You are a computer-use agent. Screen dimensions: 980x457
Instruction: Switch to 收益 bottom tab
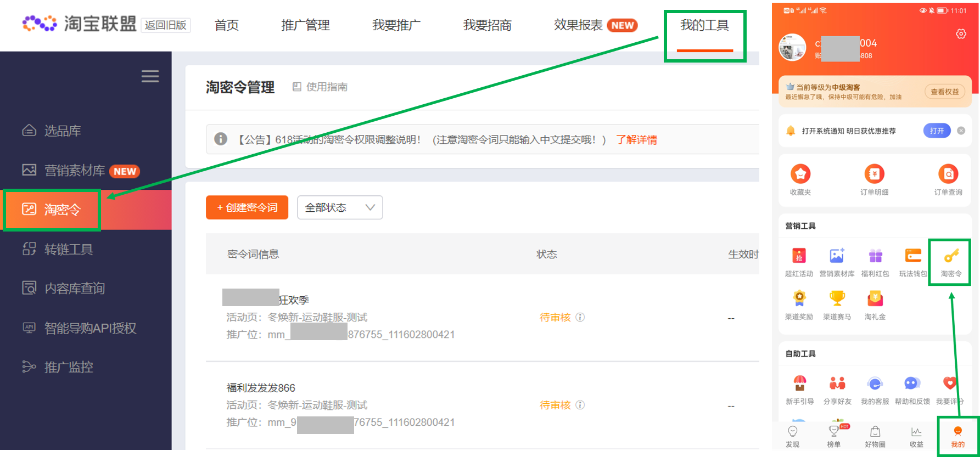point(916,437)
